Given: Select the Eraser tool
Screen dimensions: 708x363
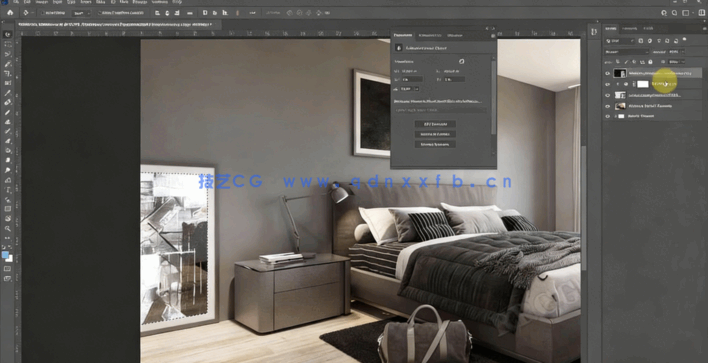Looking at the screenshot, I should (x=8, y=141).
